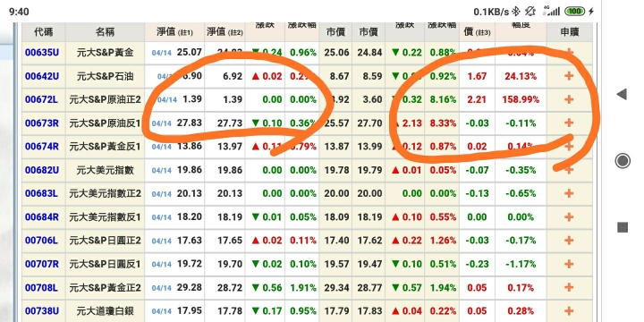Tap the 0.1KB/s network speed indicator
Viewport: 644px width, 322px height.
coord(491,12)
